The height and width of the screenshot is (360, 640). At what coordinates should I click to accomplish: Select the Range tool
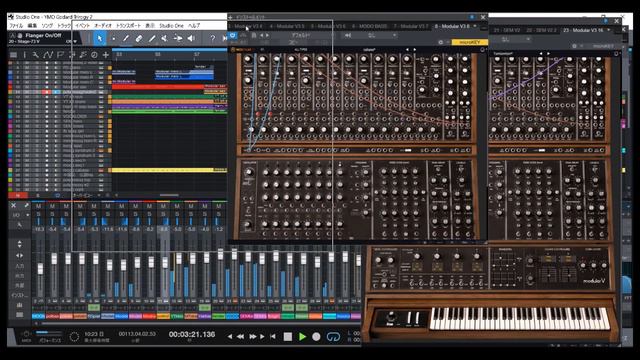(x=113, y=39)
